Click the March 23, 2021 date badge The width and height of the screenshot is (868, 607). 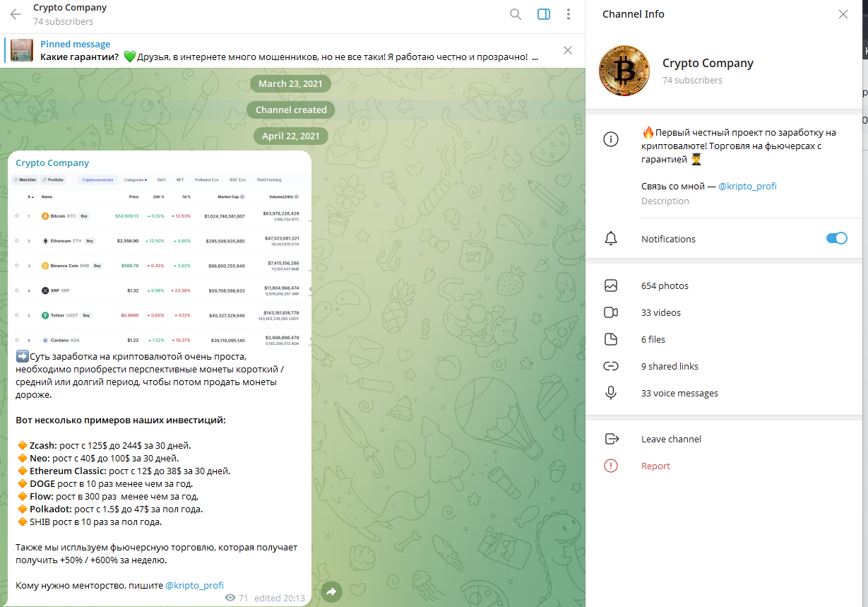(x=290, y=83)
